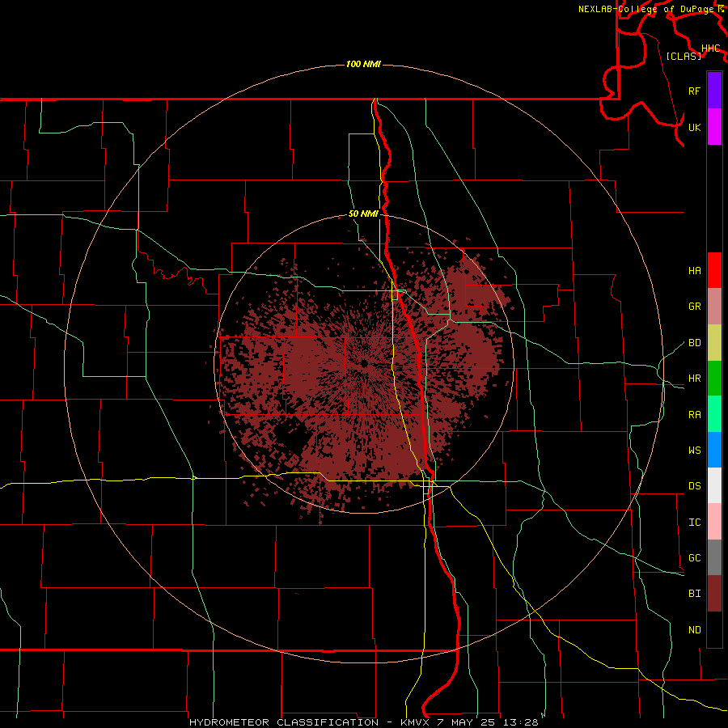
Task: Click the DS legend label
Action: (x=694, y=486)
